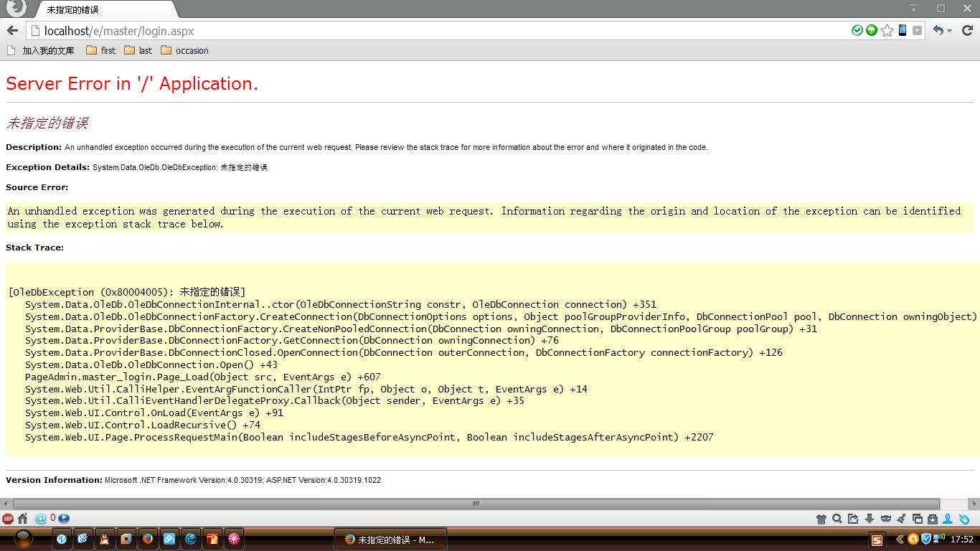Open the gray address bar dropdown arrow
The image size is (980, 551).
[918, 30]
